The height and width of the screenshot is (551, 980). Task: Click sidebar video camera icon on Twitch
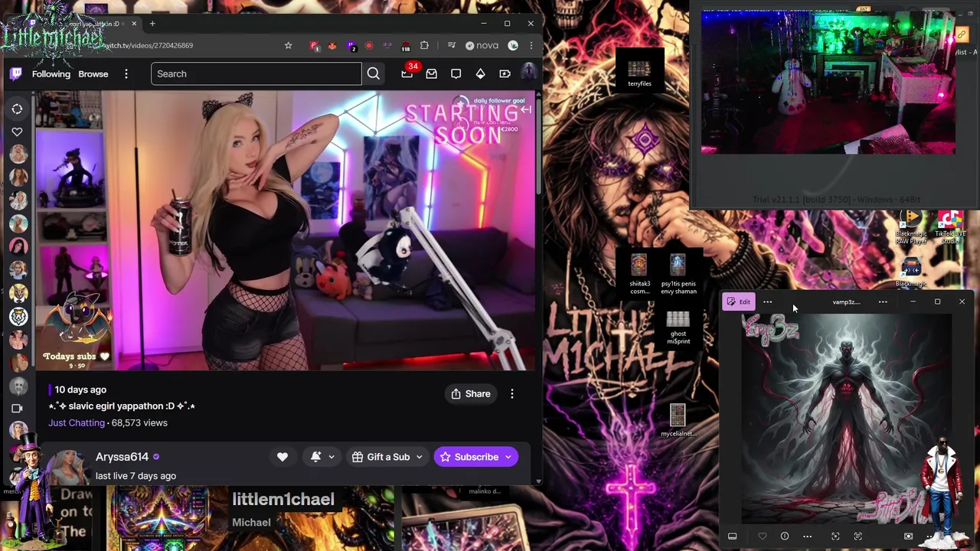17,408
